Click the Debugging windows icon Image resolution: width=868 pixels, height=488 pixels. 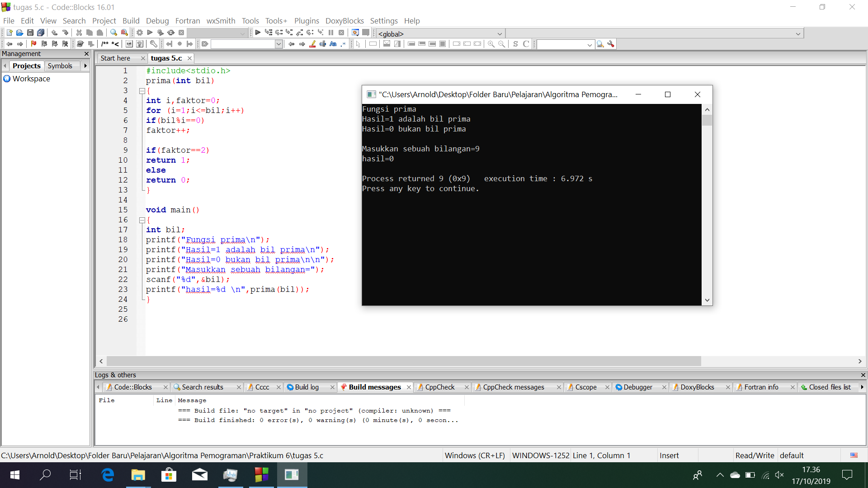coord(355,33)
